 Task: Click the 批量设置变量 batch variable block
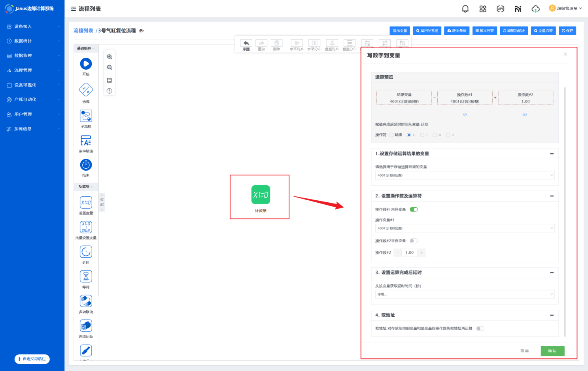click(x=86, y=227)
